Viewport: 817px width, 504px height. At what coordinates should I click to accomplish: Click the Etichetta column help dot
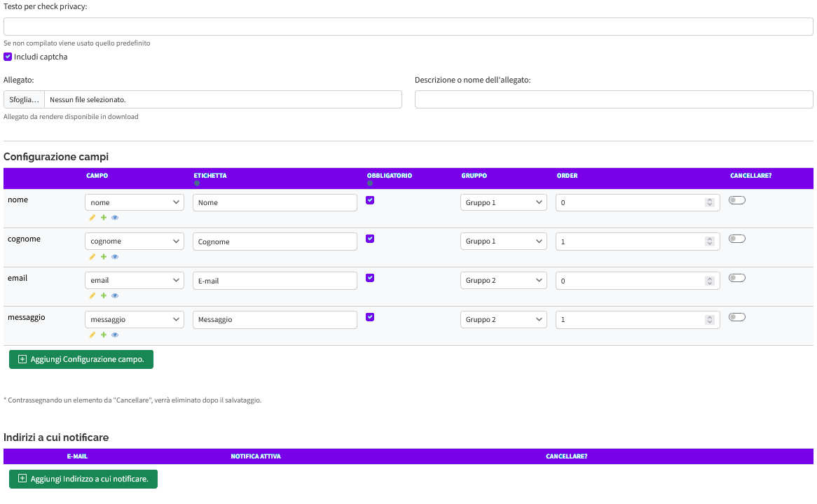point(197,183)
